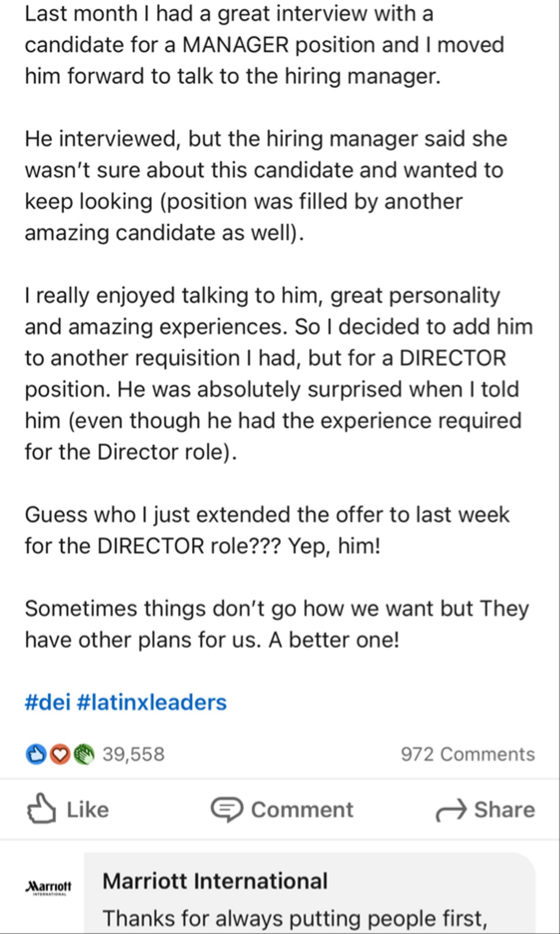
Task: Open the #dei hashtag
Action: click(47, 702)
